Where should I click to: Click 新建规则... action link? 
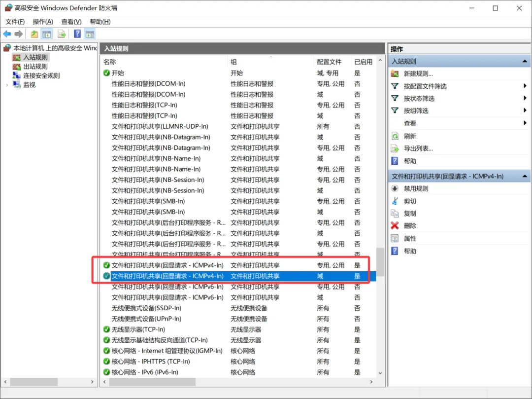418,73
